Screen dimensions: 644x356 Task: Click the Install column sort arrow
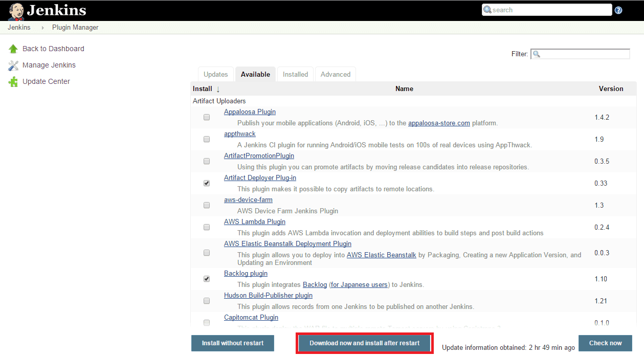coord(218,89)
